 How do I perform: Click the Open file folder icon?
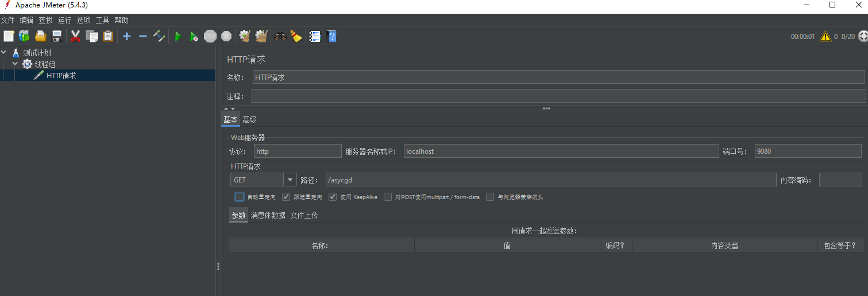point(41,36)
